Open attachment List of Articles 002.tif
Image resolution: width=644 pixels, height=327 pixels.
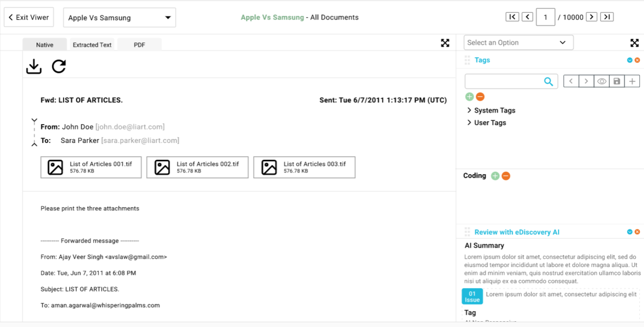197,167
